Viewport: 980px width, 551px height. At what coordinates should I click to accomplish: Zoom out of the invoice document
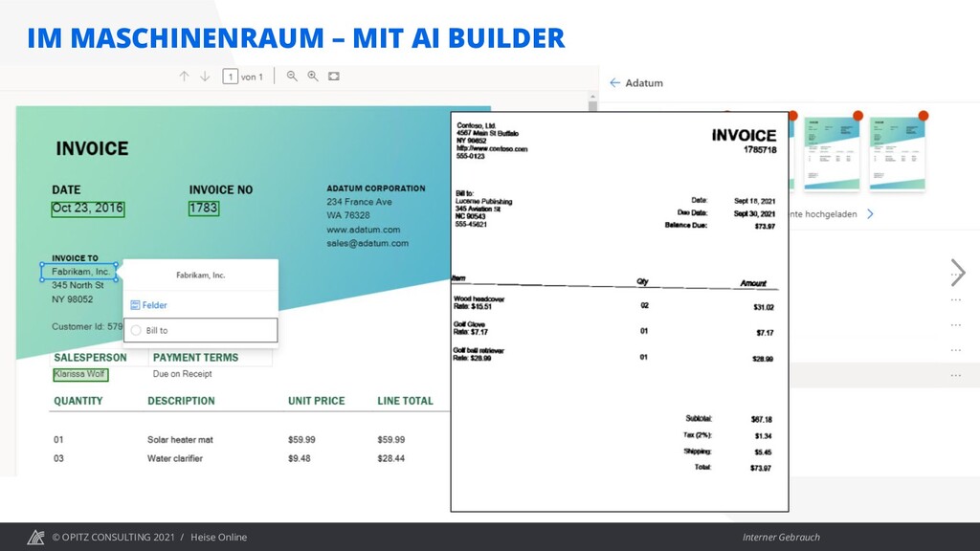pyautogui.click(x=292, y=77)
